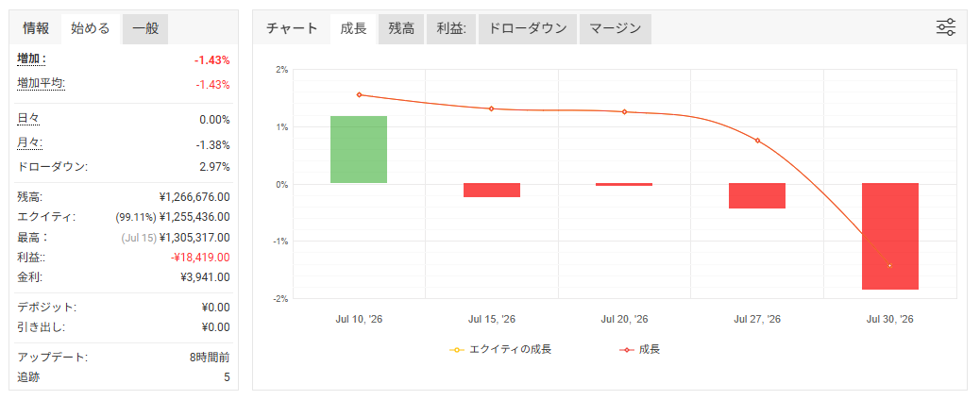This screenshot has width=980, height=400.
Task: Open the chart settings sliders icon
Action: (x=946, y=27)
